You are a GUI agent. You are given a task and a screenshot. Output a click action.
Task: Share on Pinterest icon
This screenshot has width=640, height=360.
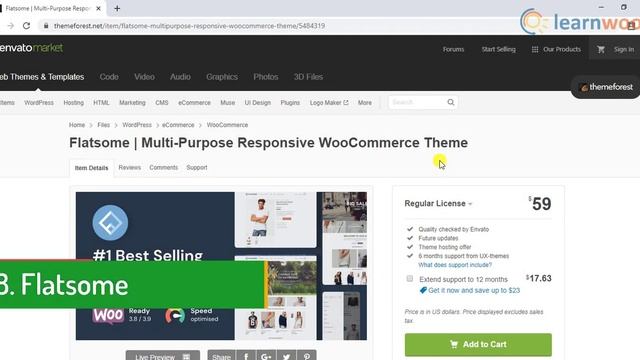[307, 357]
